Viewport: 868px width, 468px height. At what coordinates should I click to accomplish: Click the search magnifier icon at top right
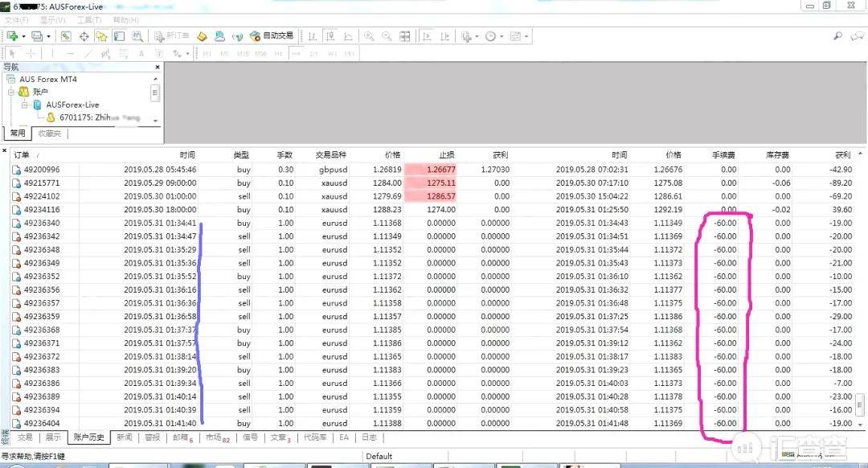tap(837, 36)
